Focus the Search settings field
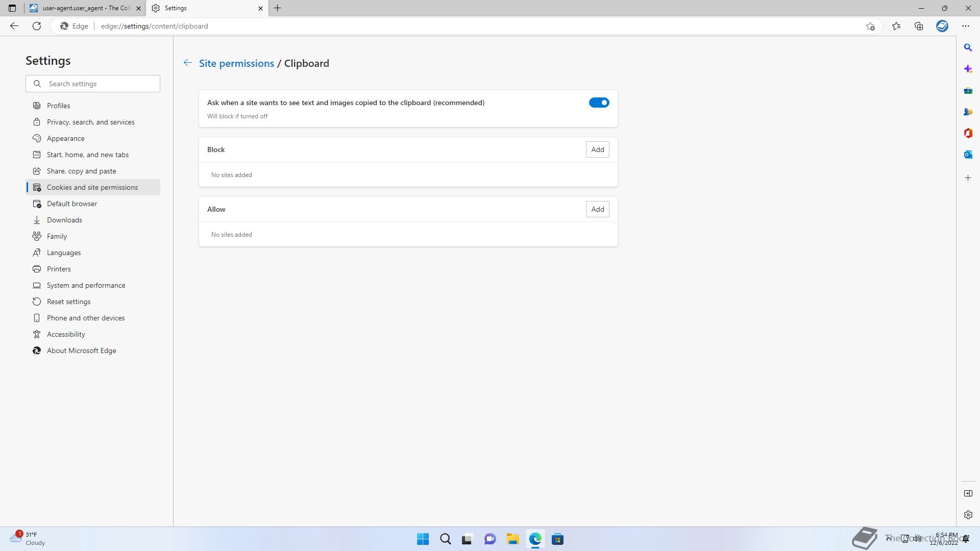The height and width of the screenshot is (551, 980). 93,84
